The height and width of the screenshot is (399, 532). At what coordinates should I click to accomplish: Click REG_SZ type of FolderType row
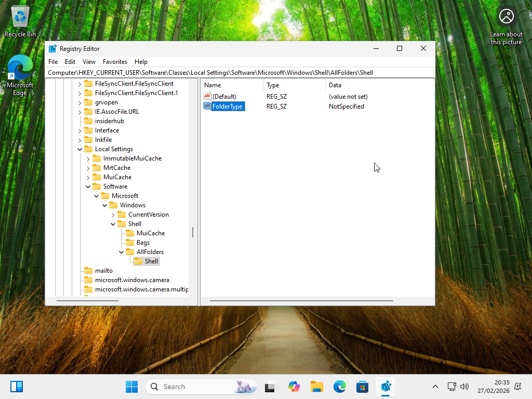click(276, 106)
